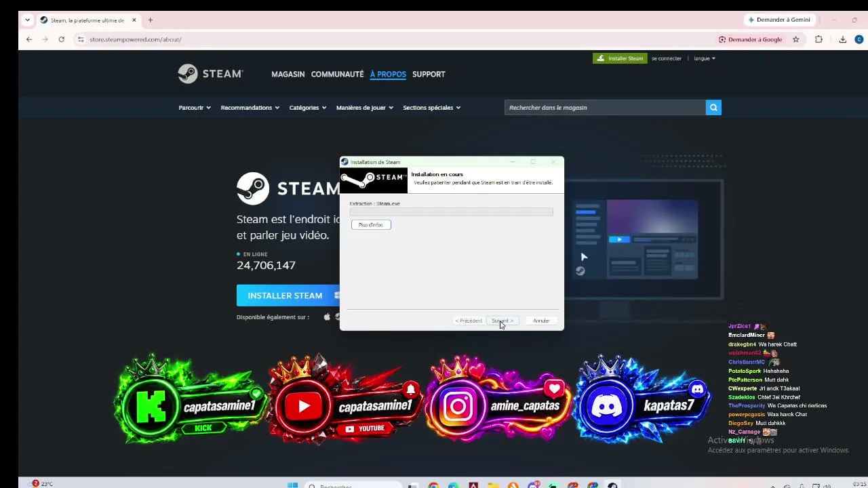Screen dimensions: 868x488
Task: Open the SUPPORT menu item
Action: (x=429, y=74)
